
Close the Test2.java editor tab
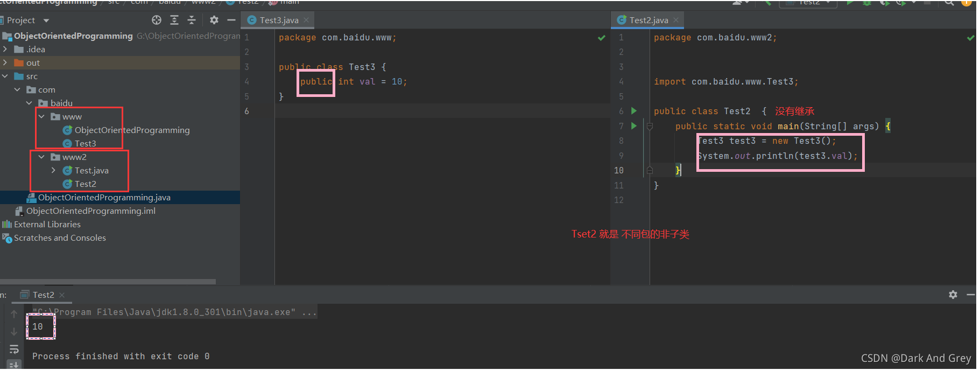(x=676, y=20)
